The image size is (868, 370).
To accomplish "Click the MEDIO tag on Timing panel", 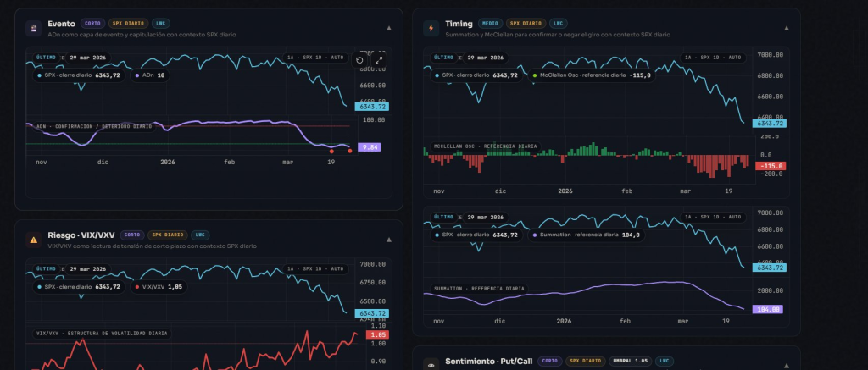I will point(490,24).
